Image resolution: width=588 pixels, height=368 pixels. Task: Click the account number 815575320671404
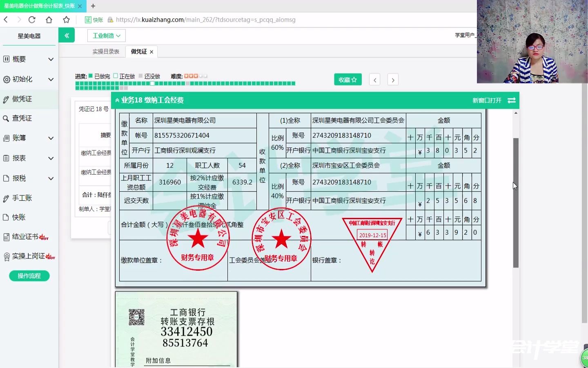(x=182, y=135)
